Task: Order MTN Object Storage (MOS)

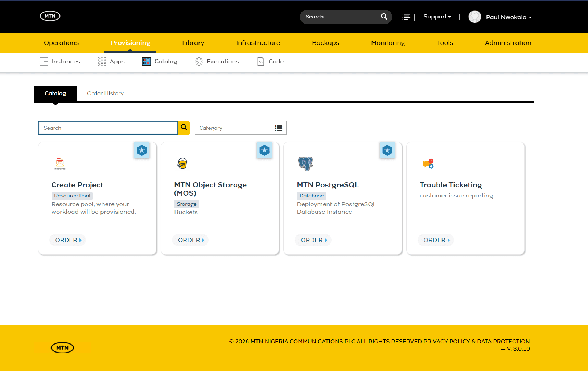Action: coord(191,240)
